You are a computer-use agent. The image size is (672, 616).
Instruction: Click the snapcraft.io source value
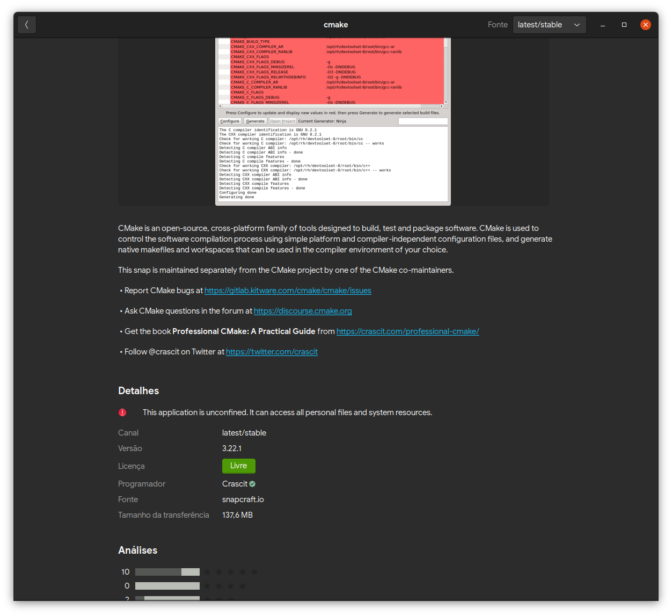(243, 499)
